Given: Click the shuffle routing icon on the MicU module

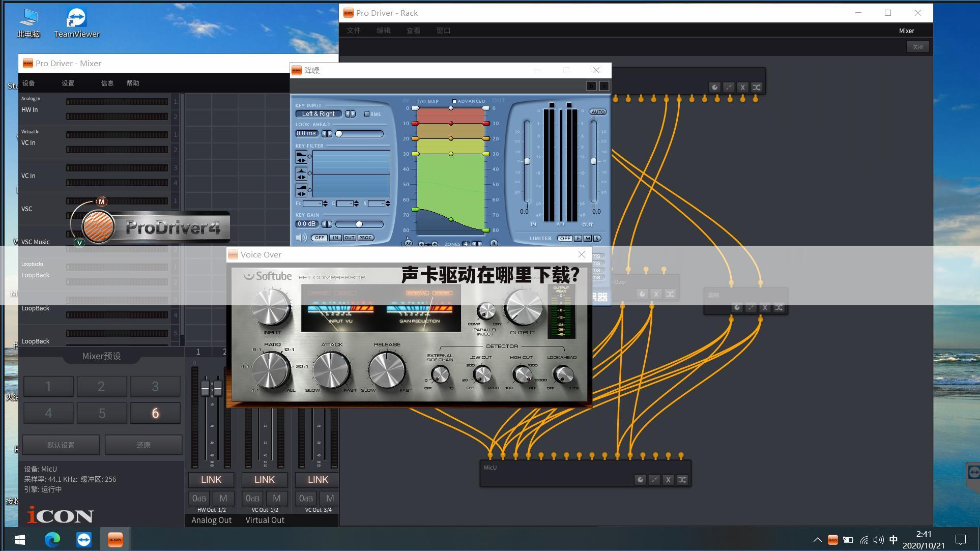Looking at the screenshot, I should [x=682, y=479].
